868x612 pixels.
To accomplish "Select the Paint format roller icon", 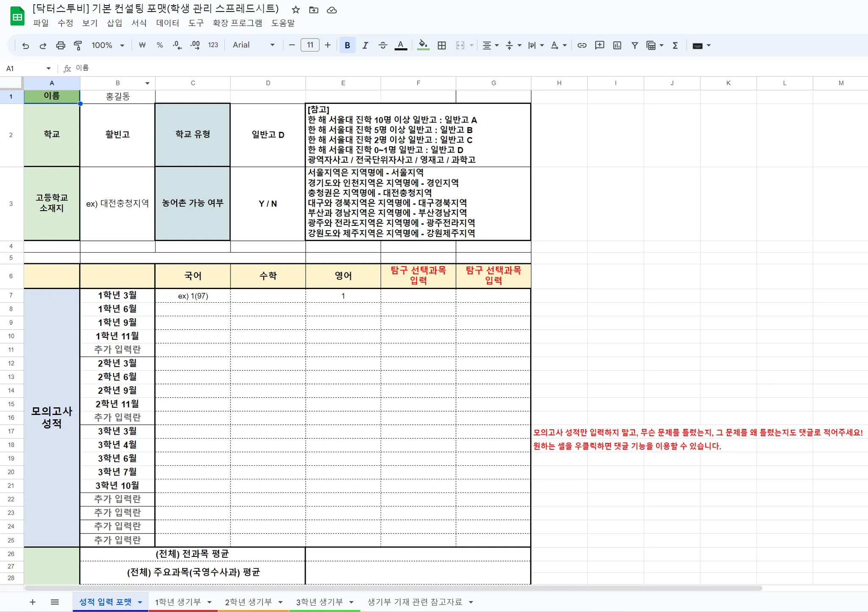I will click(x=78, y=45).
